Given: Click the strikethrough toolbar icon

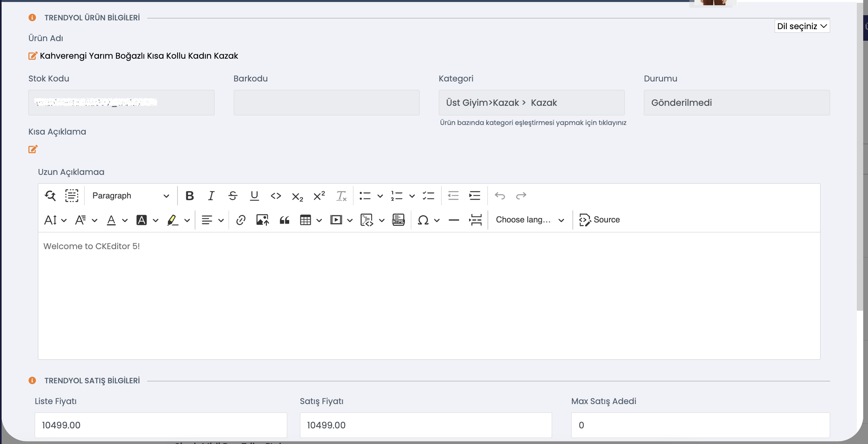Looking at the screenshot, I should click(x=233, y=196).
